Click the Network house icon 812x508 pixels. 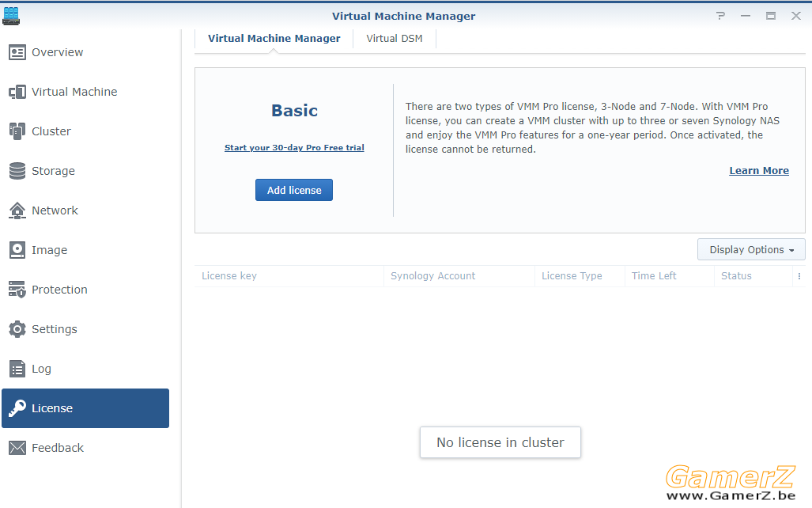click(x=17, y=210)
